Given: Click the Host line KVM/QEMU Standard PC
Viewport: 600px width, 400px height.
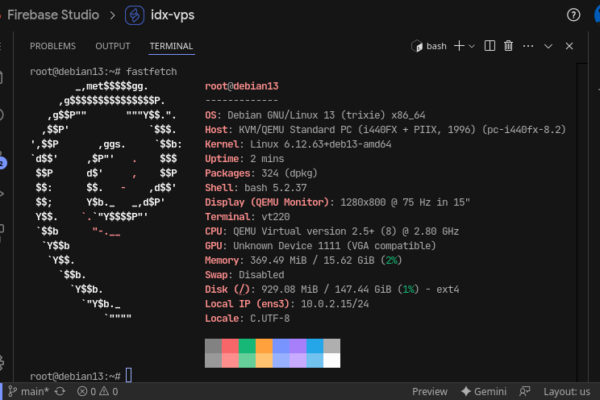Looking at the screenshot, I should coord(385,130).
